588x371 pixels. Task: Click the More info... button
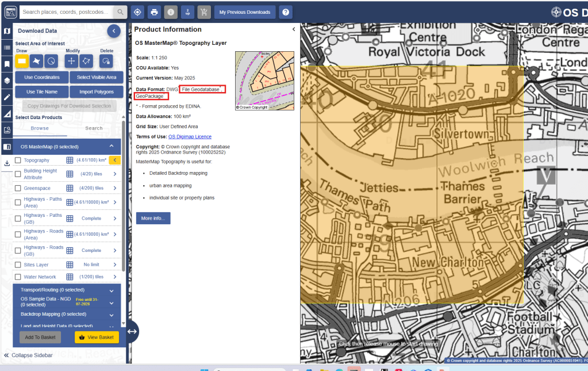(153, 219)
